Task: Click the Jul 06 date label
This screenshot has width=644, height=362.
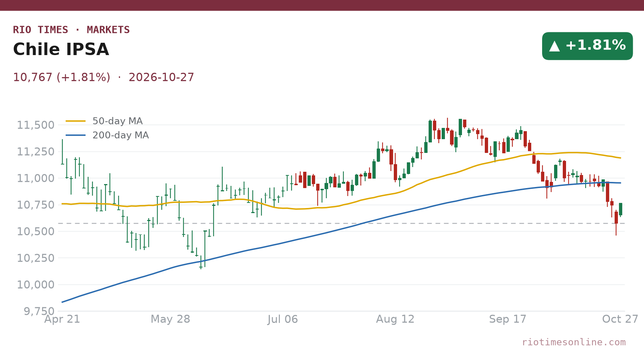Action: click(283, 319)
